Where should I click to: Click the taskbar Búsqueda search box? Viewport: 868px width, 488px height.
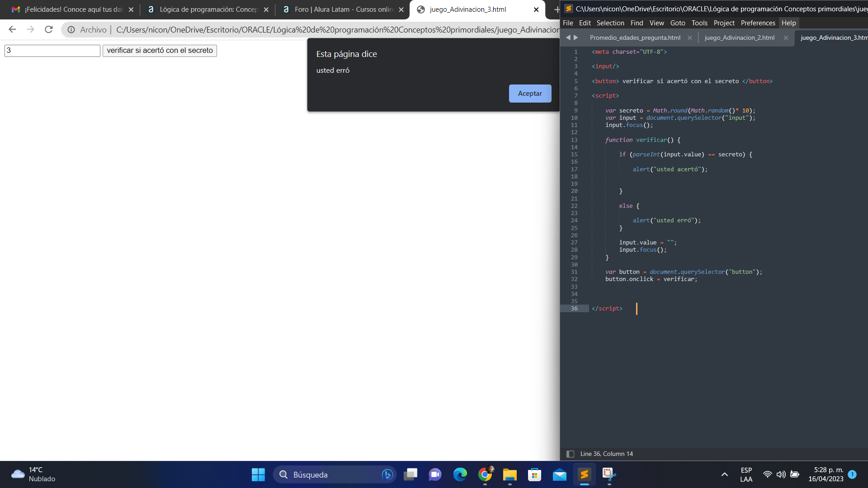coord(335,474)
